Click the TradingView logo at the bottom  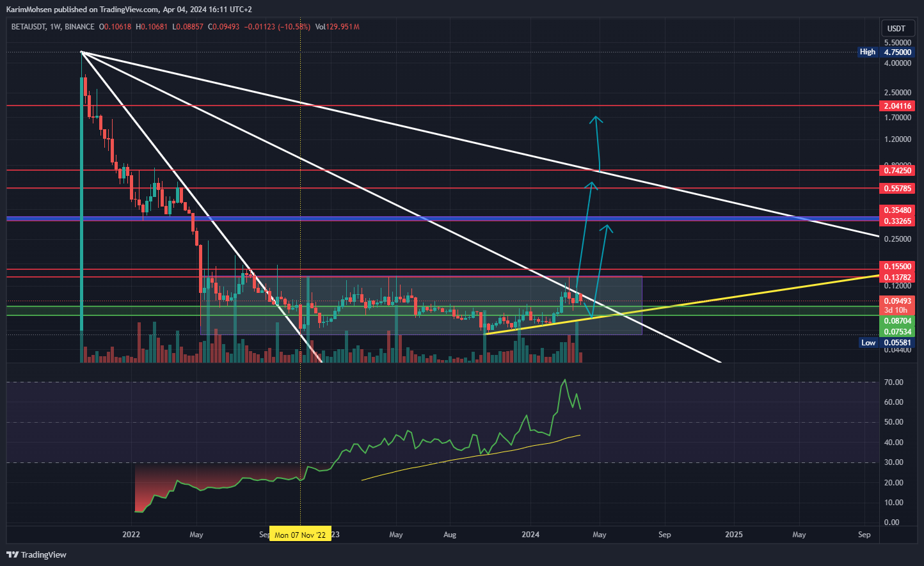click(x=36, y=554)
